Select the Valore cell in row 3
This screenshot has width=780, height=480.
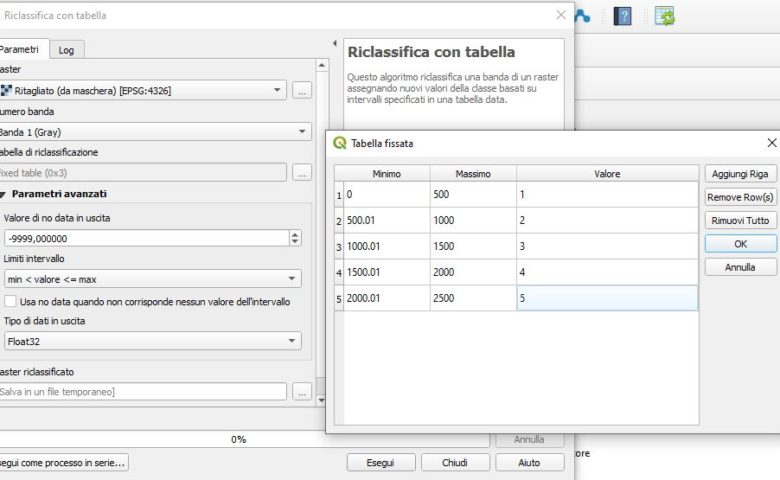tap(607, 246)
